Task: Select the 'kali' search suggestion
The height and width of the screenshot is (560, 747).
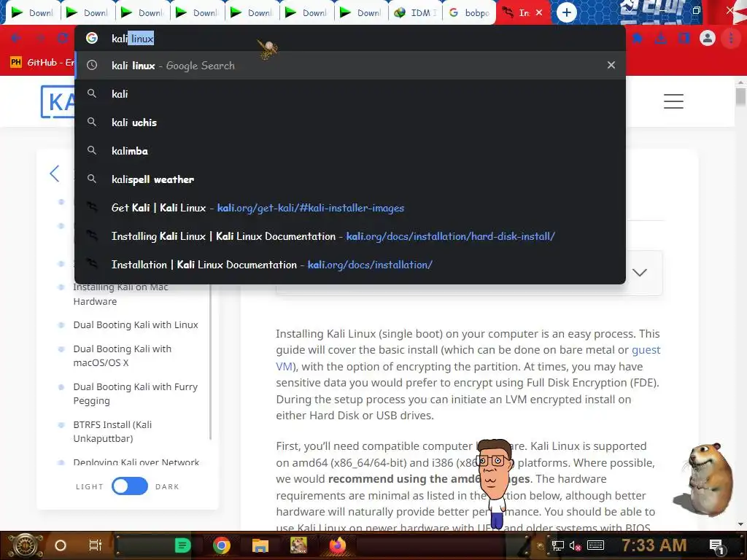Action: point(350,94)
